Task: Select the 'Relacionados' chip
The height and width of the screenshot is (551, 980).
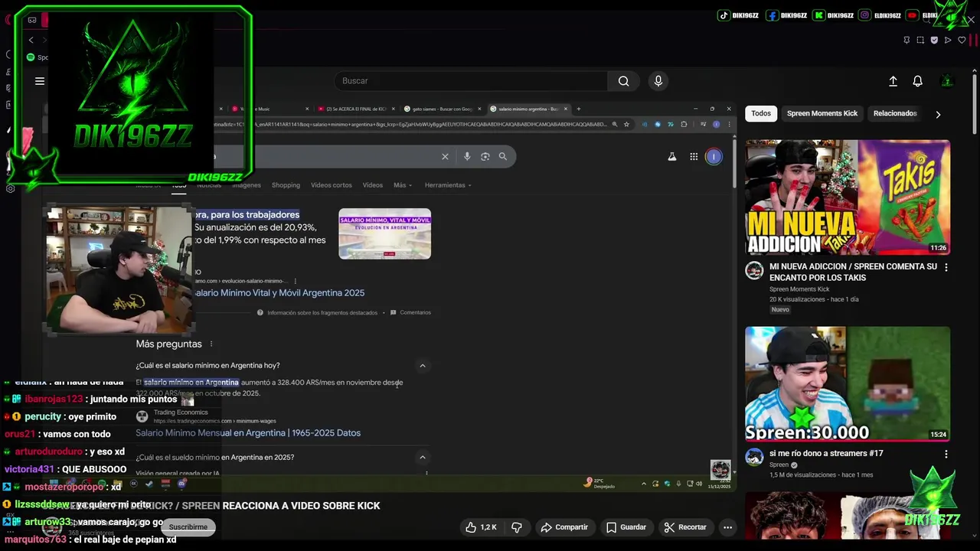Action: [895, 113]
